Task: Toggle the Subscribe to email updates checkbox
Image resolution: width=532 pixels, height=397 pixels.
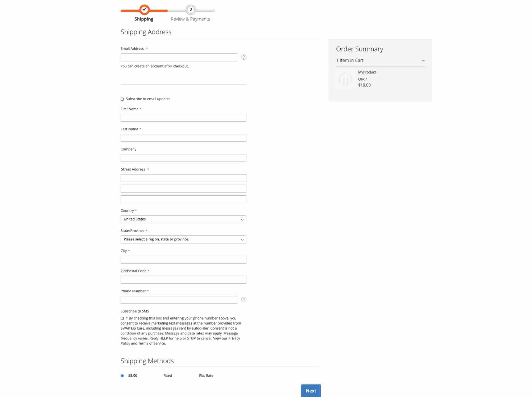Action: click(122, 99)
